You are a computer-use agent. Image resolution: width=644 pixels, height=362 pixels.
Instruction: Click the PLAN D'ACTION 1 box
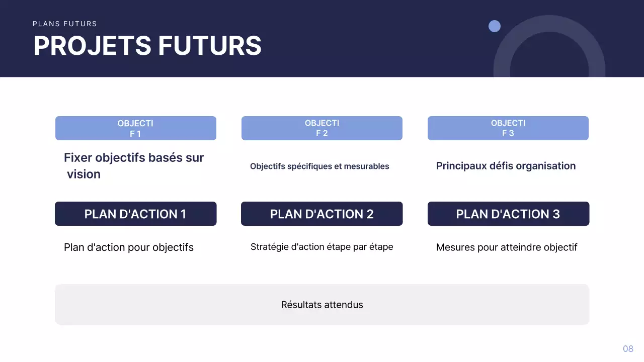[x=135, y=214]
